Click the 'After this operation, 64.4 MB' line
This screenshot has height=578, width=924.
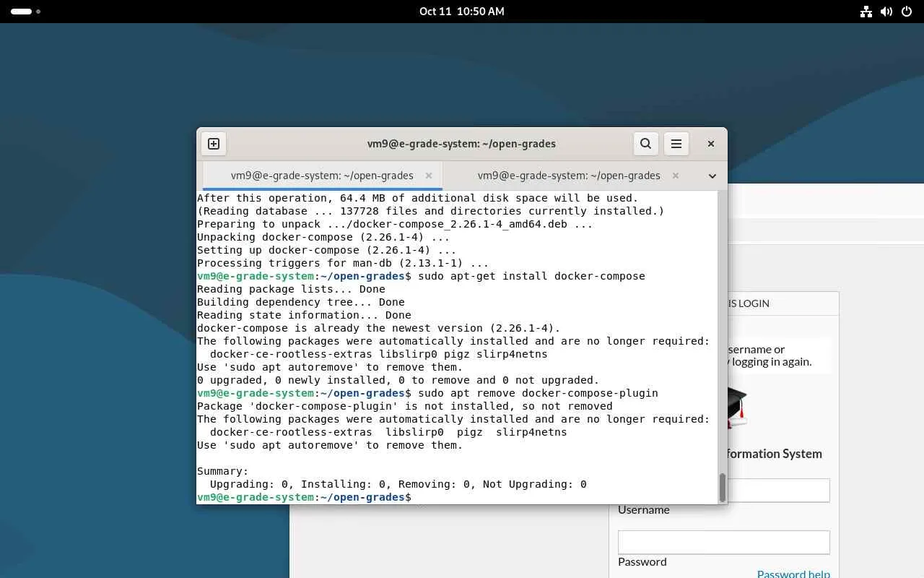click(x=418, y=198)
